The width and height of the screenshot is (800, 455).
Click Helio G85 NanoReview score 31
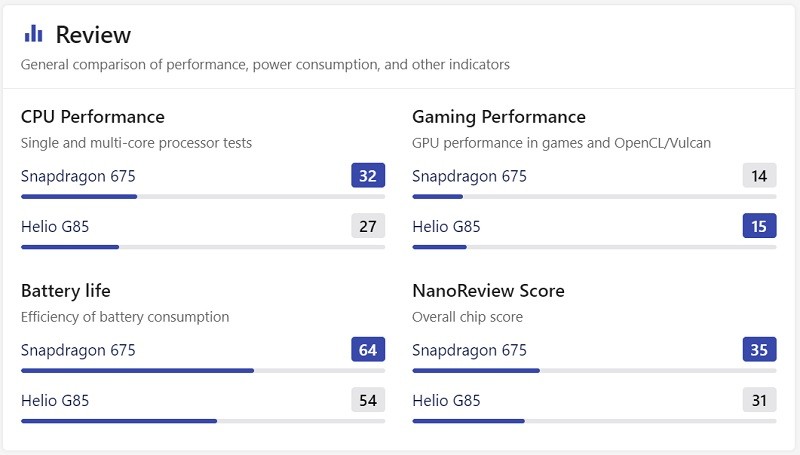click(x=759, y=400)
